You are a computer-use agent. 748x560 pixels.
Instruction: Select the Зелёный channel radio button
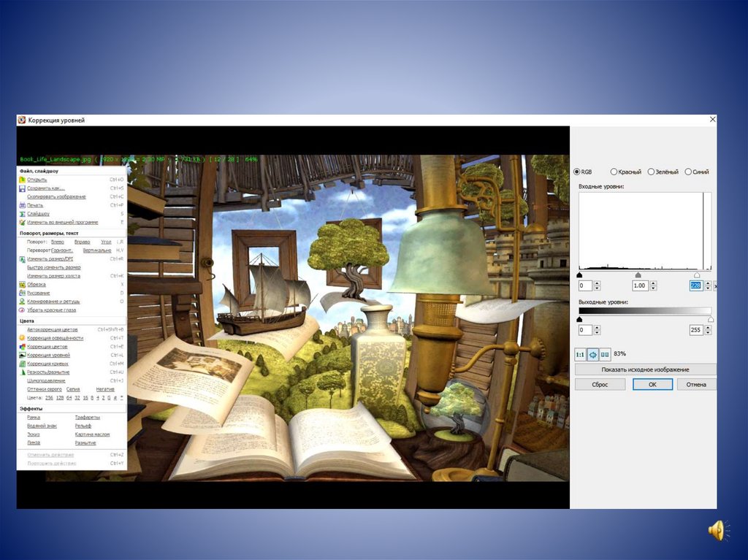tap(651, 172)
